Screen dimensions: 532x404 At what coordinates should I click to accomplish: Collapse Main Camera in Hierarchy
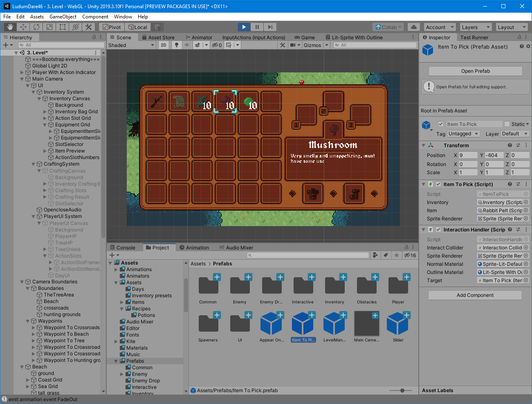[22, 79]
